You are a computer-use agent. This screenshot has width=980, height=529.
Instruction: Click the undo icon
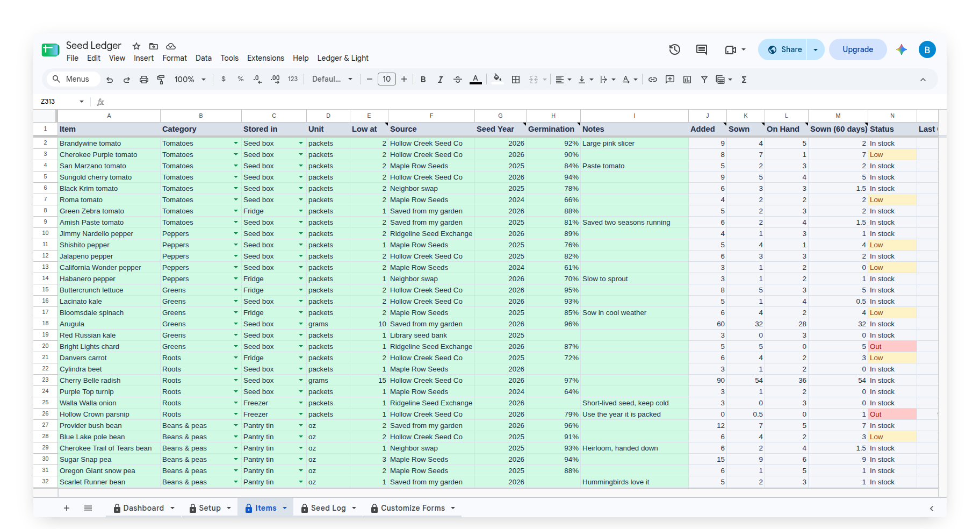coord(110,80)
